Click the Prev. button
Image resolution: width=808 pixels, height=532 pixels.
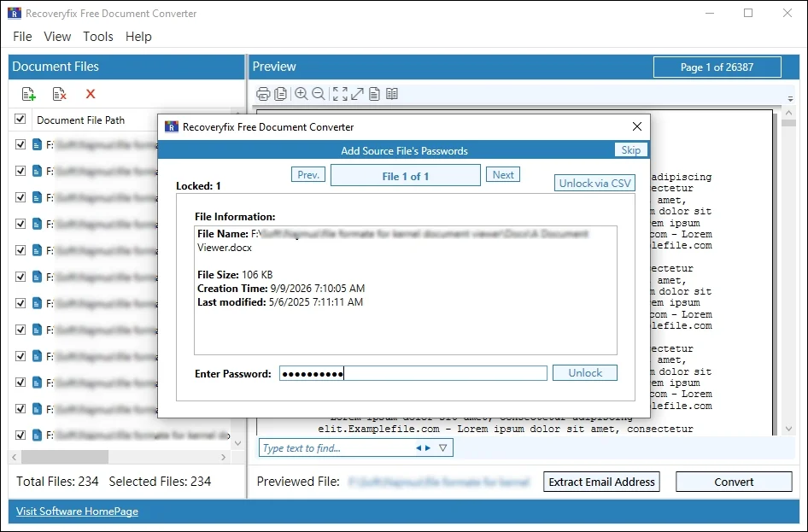pyautogui.click(x=308, y=174)
